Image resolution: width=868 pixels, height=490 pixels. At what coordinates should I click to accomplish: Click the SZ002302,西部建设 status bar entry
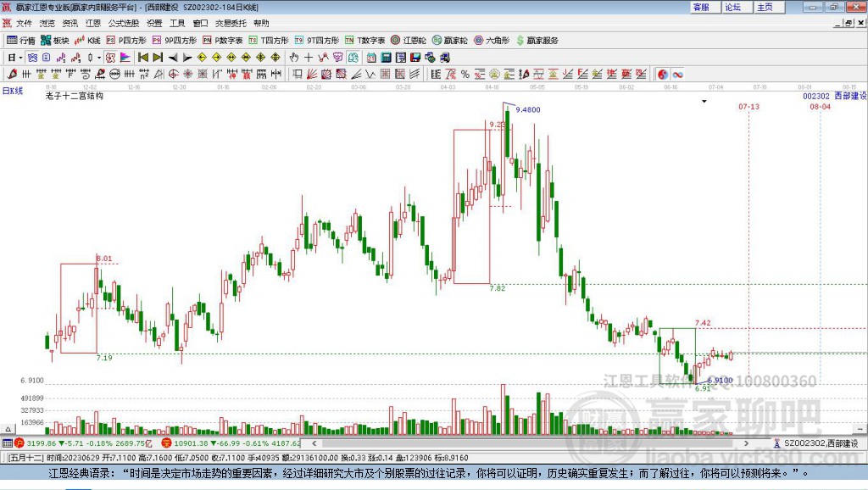pyautogui.click(x=816, y=443)
